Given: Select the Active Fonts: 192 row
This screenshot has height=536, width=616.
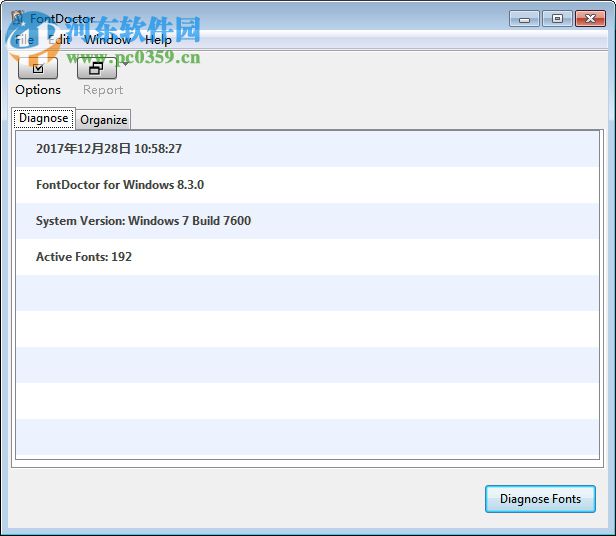Looking at the screenshot, I should [x=307, y=257].
